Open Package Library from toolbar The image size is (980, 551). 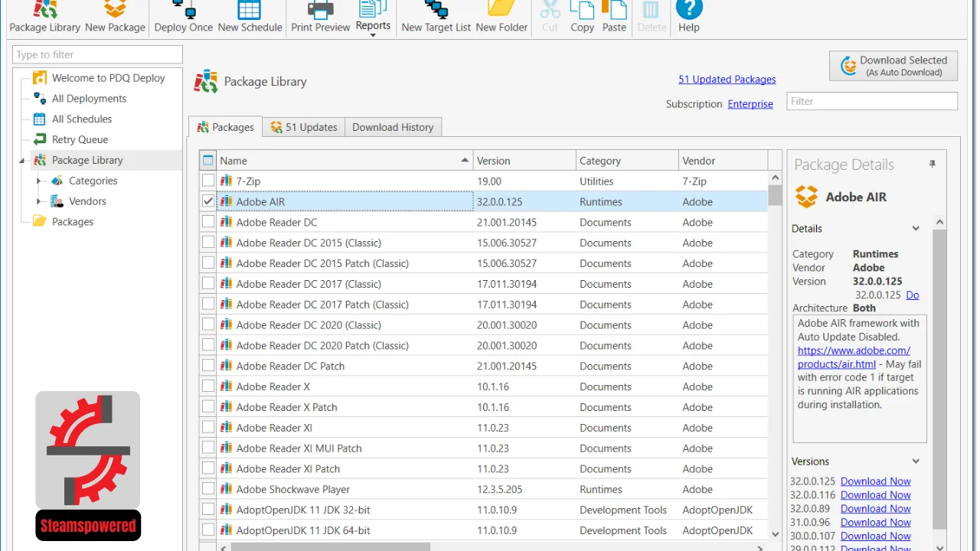pos(44,17)
